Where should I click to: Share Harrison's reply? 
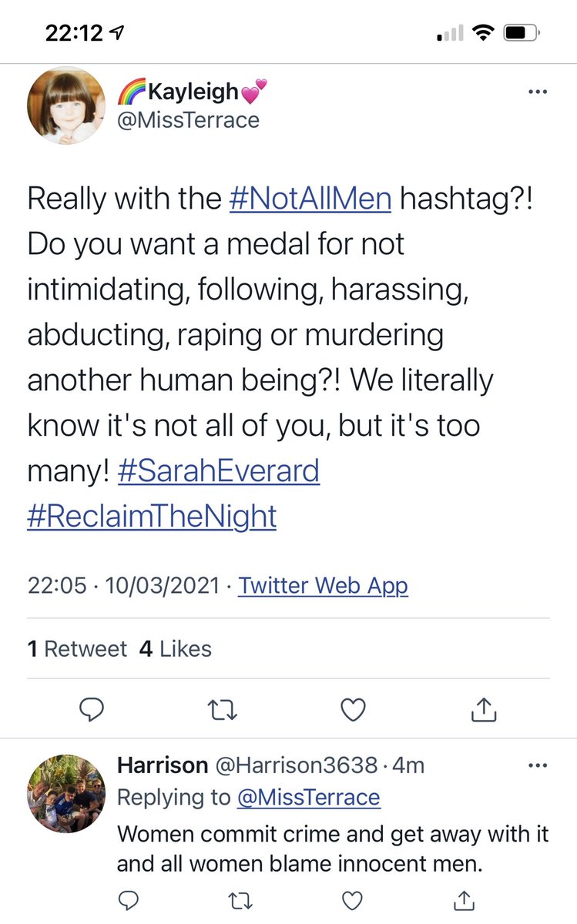click(x=465, y=899)
